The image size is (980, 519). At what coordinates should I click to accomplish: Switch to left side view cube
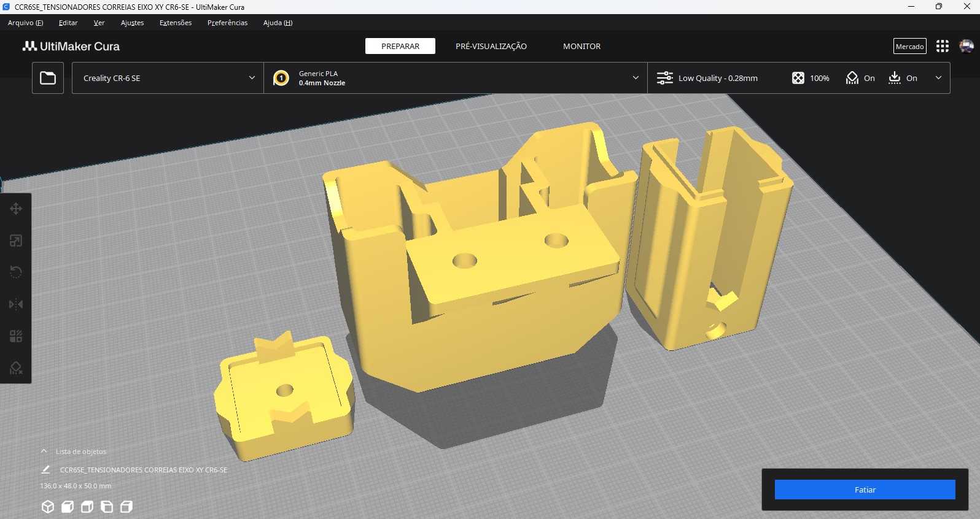107,507
